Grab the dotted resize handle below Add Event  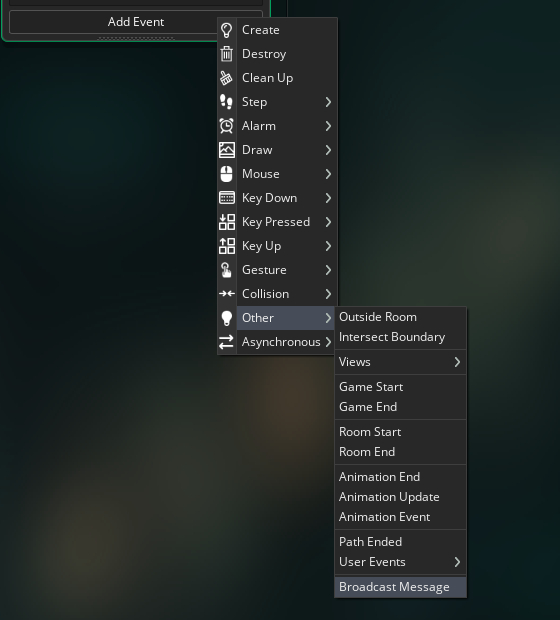[136, 38]
